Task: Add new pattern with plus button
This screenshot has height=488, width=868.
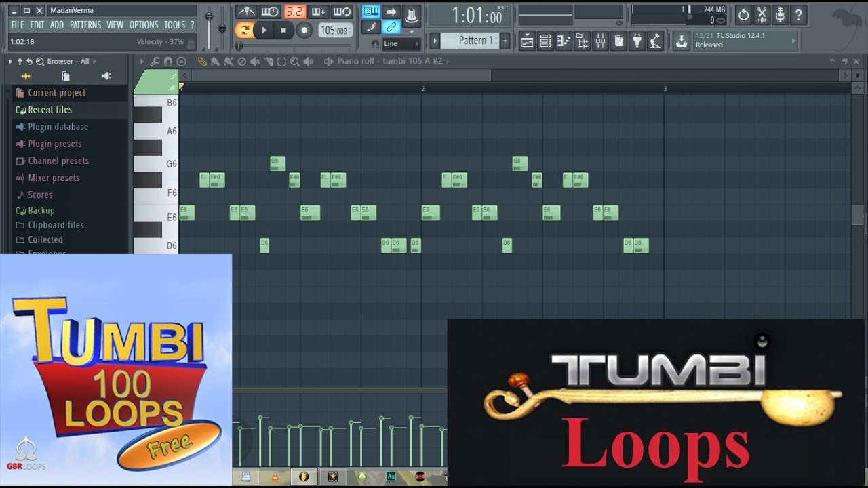Action: pyautogui.click(x=505, y=41)
